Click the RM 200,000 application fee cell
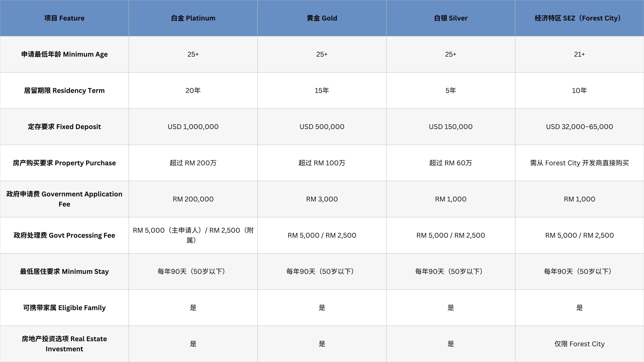644x362 pixels. 193,199
